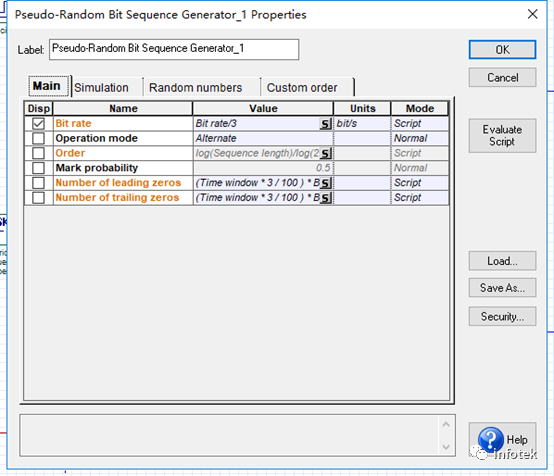Close the Properties dialog window
The width and height of the screenshot is (554, 476).
click(532, 14)
